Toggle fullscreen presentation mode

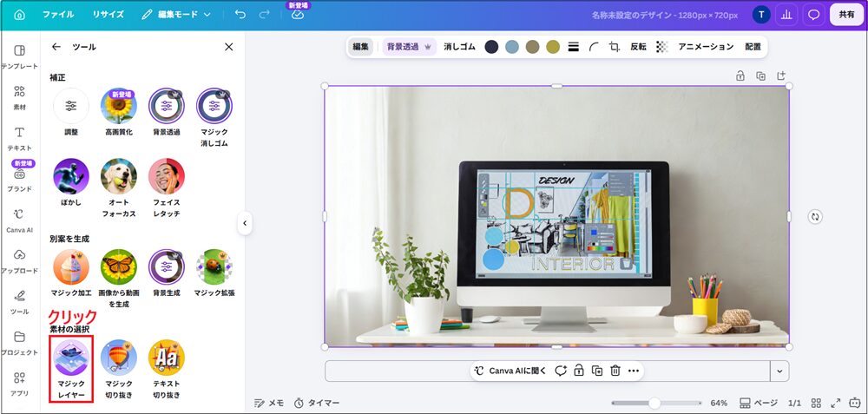pyautogui.click(x=835, y=403)
